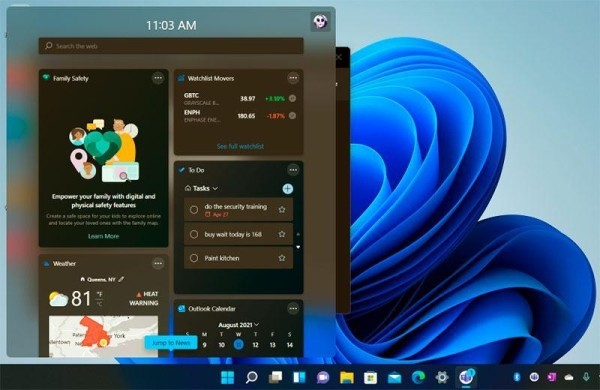Open Watchlist Movers widget options menu
This screenshot has height=390, width=600.
tap(293, 78)
